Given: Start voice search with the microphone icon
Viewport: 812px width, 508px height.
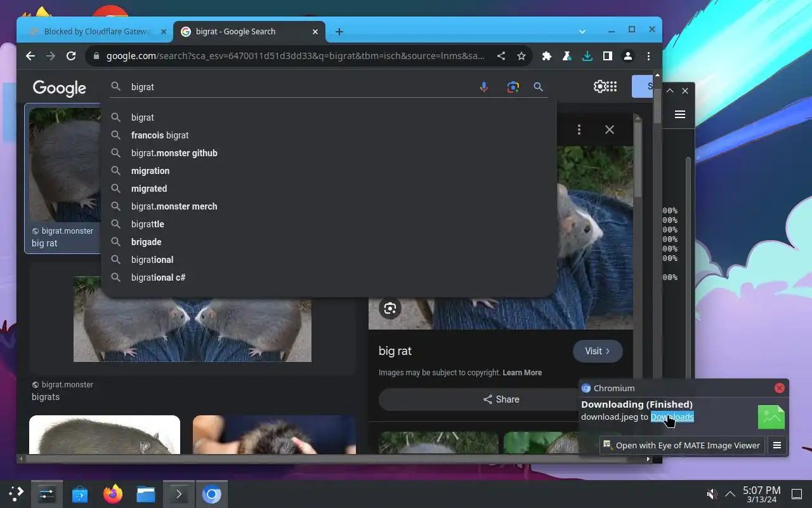Looking at the screenshot, I should coord(484,87).
